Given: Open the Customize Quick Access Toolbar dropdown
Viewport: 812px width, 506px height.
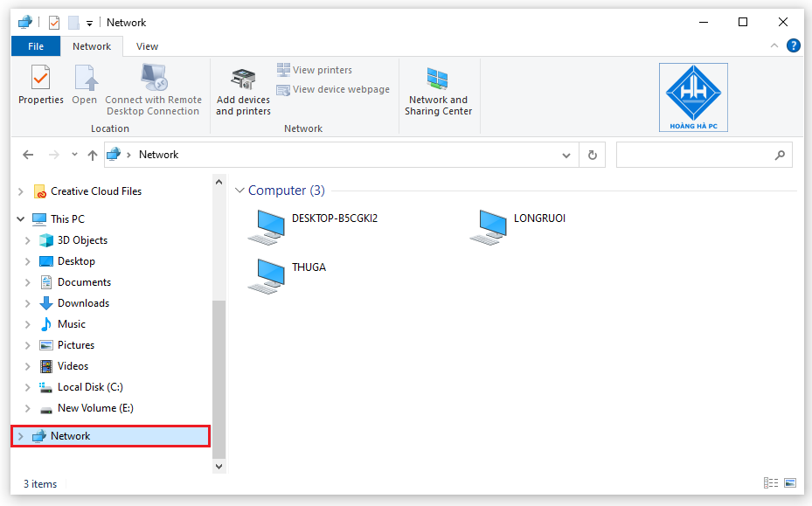Looking at the screenshot, I should [89, 24].
